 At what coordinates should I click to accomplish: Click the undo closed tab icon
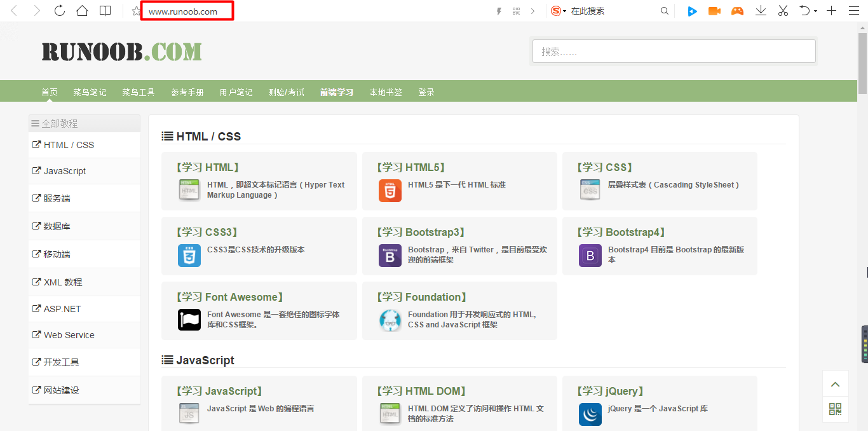point(804,11)
